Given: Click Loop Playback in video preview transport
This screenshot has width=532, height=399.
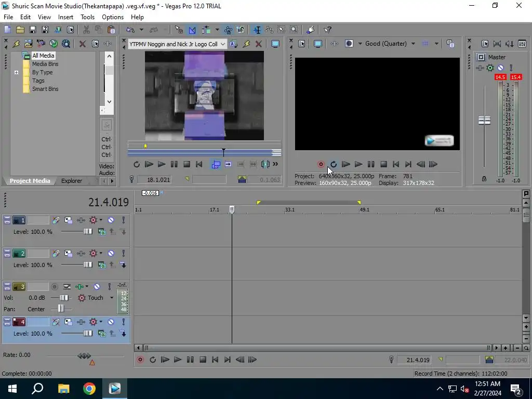Looking at the screenshot, I should pos(334,164).
